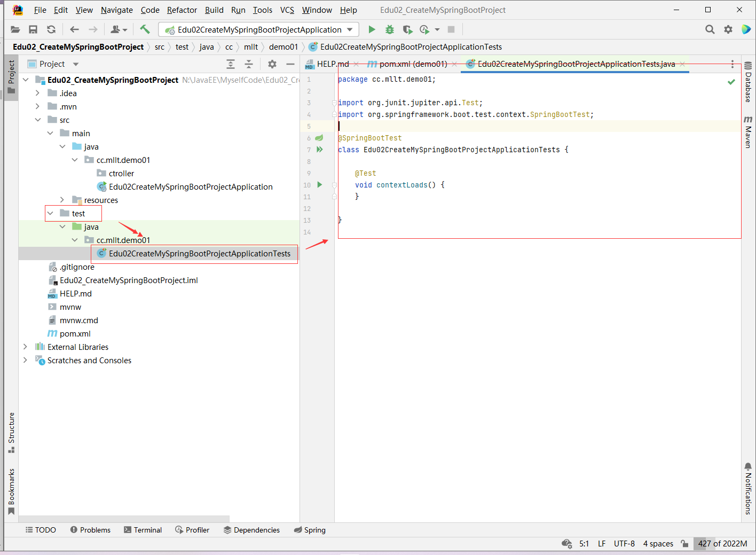Click the Save All toolbar icon
This screenshot has height=555, width=756.
point(33,29)
